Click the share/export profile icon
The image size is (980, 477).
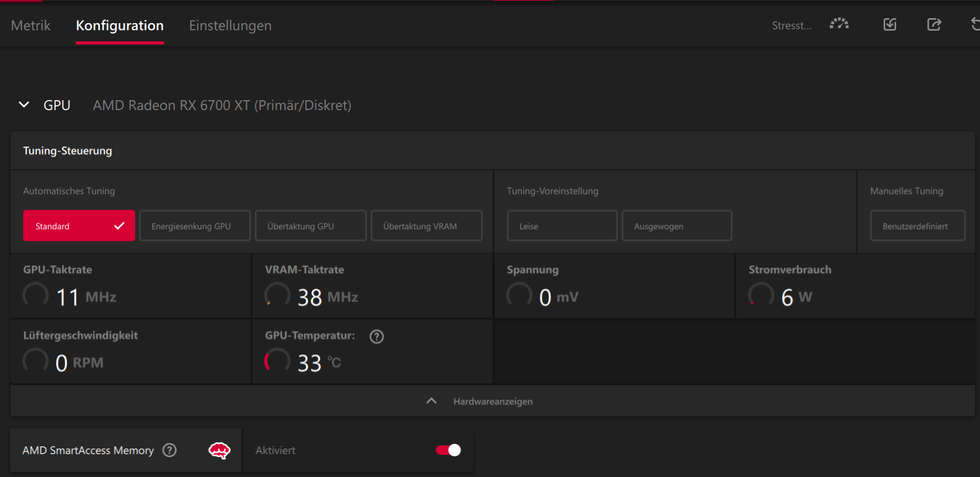(934, 24)
